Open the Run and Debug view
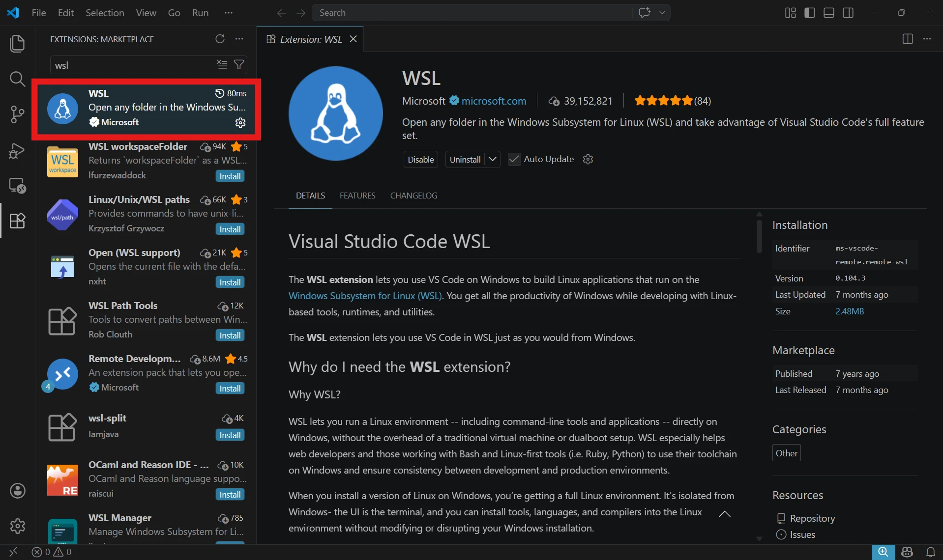Screen dimensions: 943x560 (17, 150)
